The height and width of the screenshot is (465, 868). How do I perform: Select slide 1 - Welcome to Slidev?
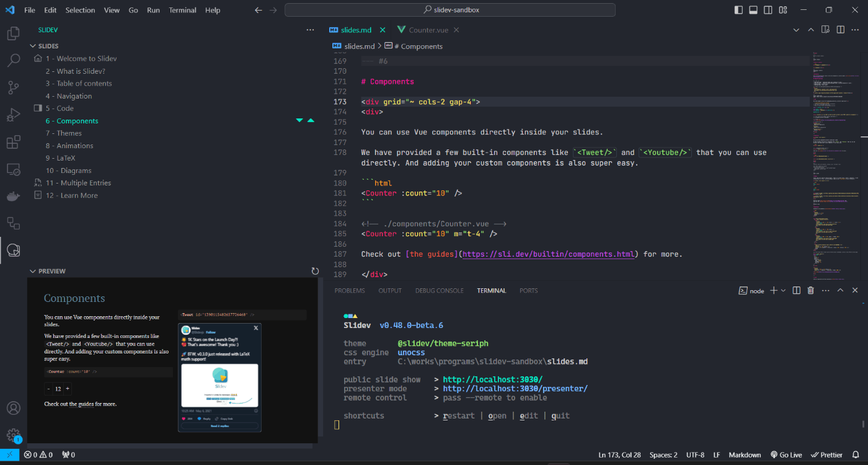[x=81, y=58]
